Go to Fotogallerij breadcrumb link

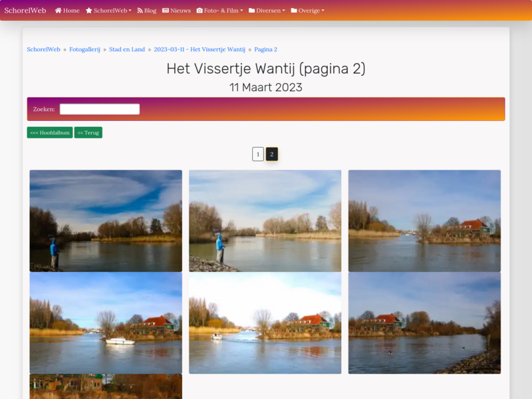(85, 49)
